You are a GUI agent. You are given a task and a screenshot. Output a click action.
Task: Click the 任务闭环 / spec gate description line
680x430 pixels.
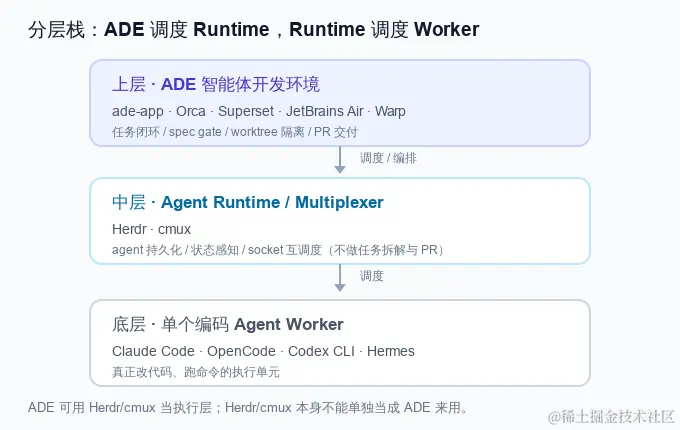[x=235, y=132]
